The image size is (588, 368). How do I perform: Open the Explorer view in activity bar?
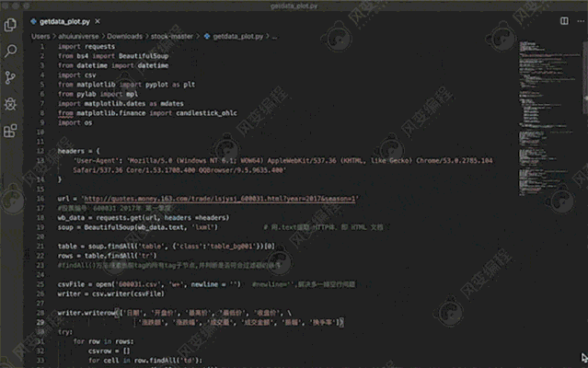[x=10, y=25]
